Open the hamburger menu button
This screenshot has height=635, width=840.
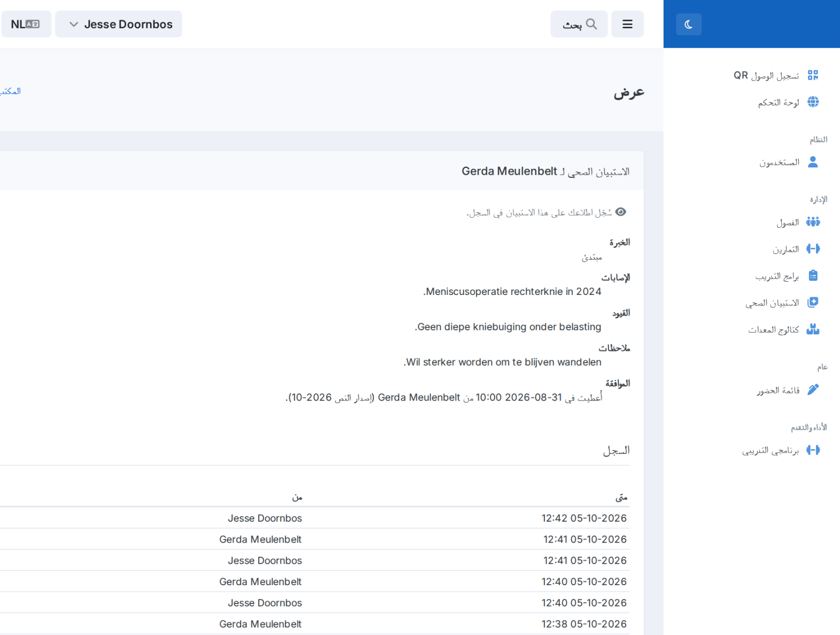(627, 24)
